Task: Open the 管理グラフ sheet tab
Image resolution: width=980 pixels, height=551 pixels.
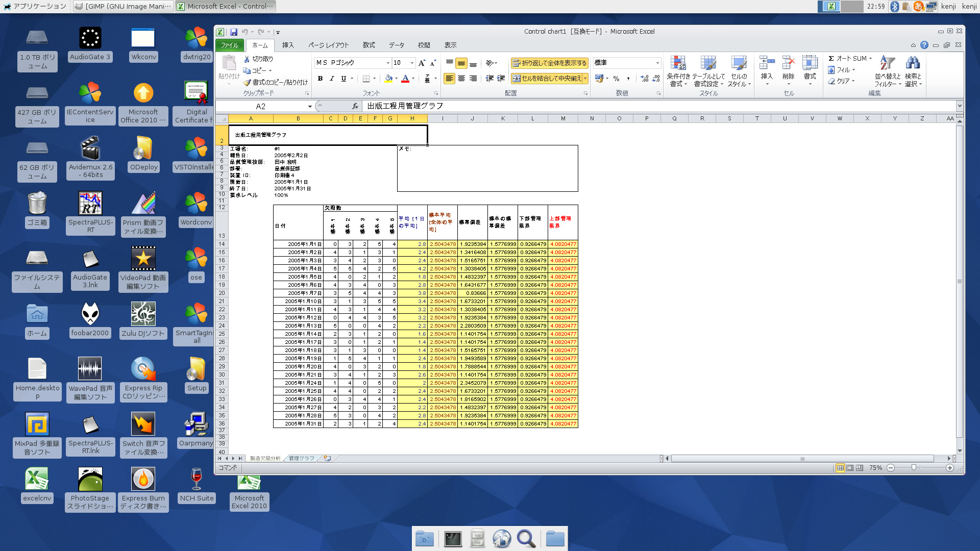Action: [x=301, y=458]
